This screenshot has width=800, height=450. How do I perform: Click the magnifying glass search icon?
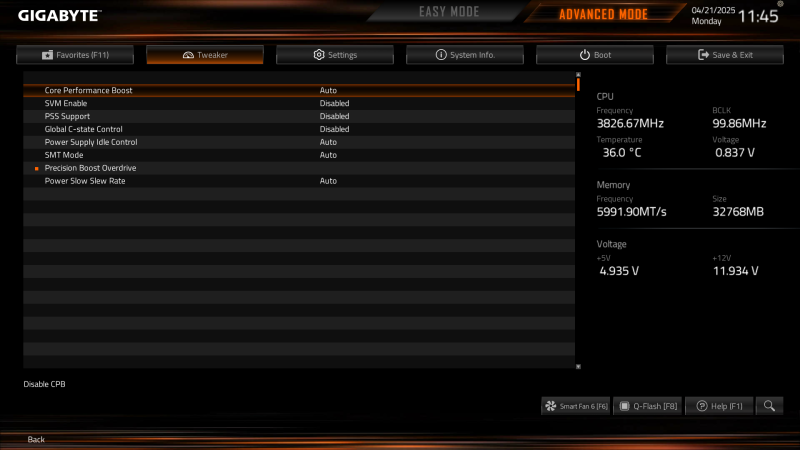click(769, 406)
